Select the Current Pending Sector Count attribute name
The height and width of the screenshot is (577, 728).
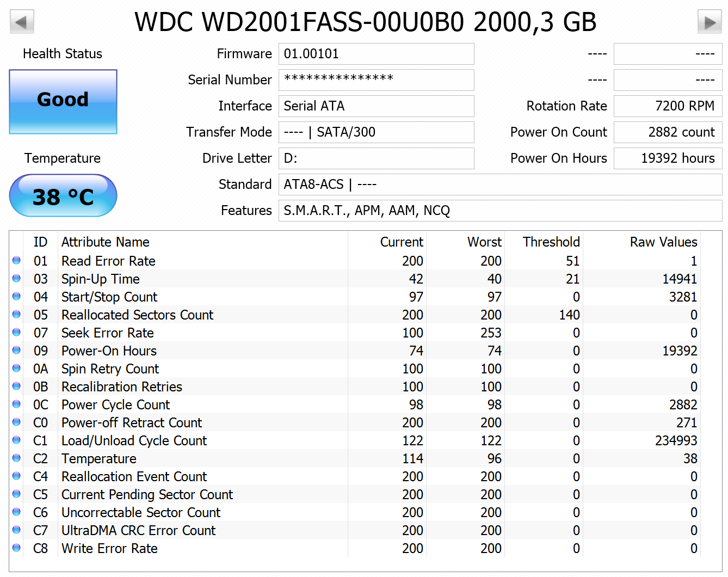click(x=147, y=495)
